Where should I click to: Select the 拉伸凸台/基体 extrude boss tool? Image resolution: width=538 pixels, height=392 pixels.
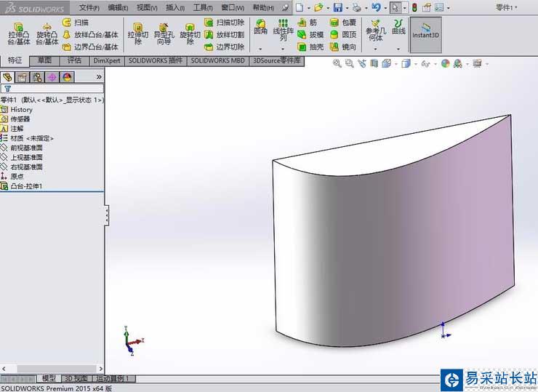pyautogui.click(x=19, y=34)
